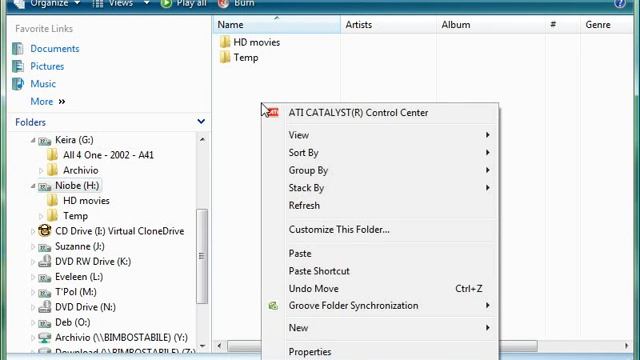The image size is (640, 360).
Task: Expand the CD Drive (I:) node
Action: (33, 231)
